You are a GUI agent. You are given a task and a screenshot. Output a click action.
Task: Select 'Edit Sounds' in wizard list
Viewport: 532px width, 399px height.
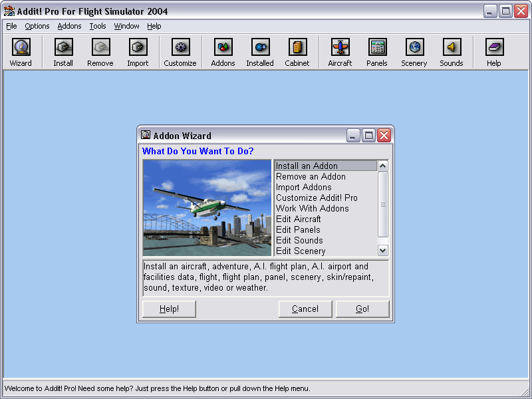[325, 240]
